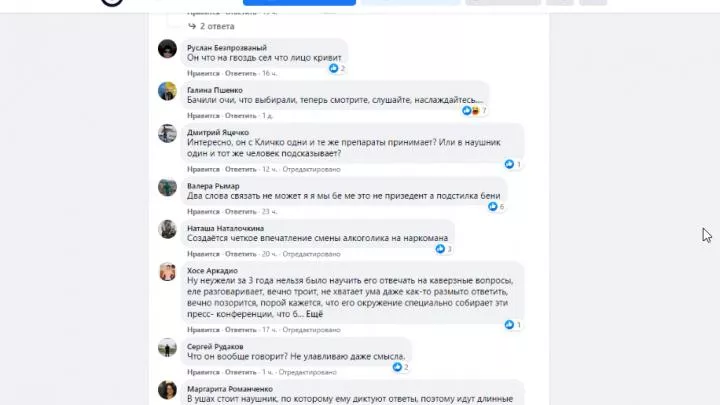Open 'Отредактировано' history on Наташа's comment
This screenshot has width=720, height=405.
[x=311, y=253]
